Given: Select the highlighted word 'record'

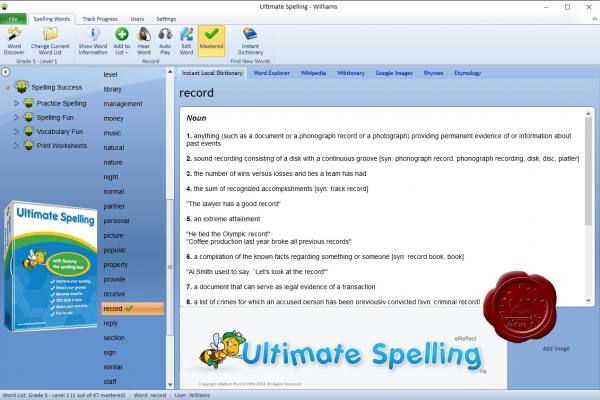Looking at the screenshot, I should (x=133, y=309).
